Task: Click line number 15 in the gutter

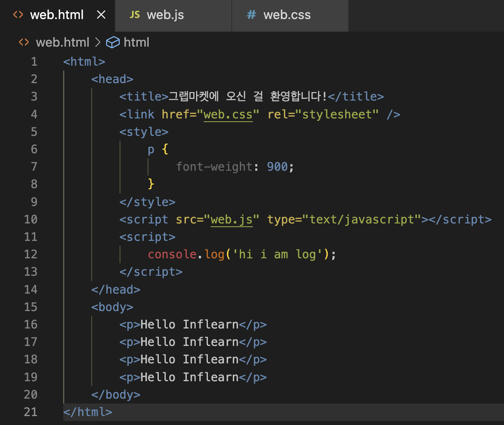Action: click(31, 307)
